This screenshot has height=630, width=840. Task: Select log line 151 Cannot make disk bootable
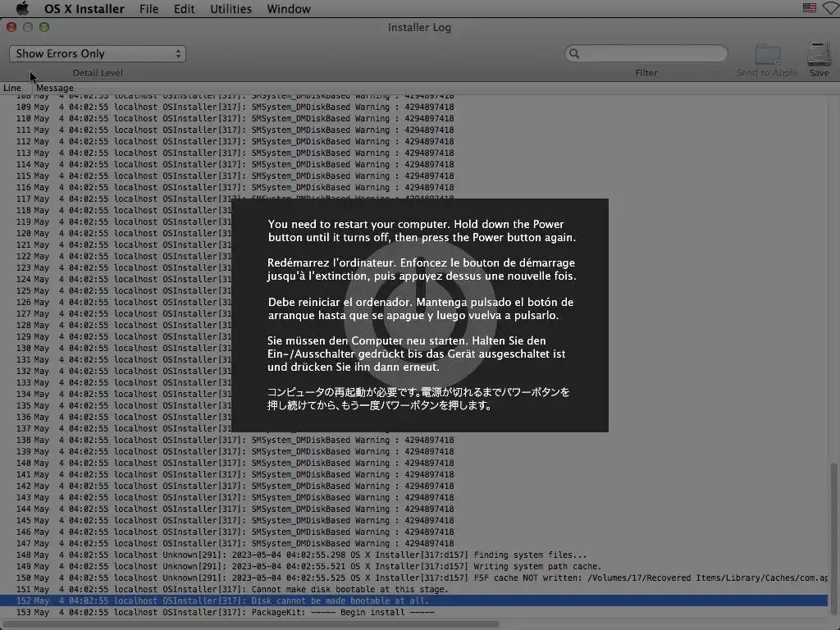coord(413,589)
